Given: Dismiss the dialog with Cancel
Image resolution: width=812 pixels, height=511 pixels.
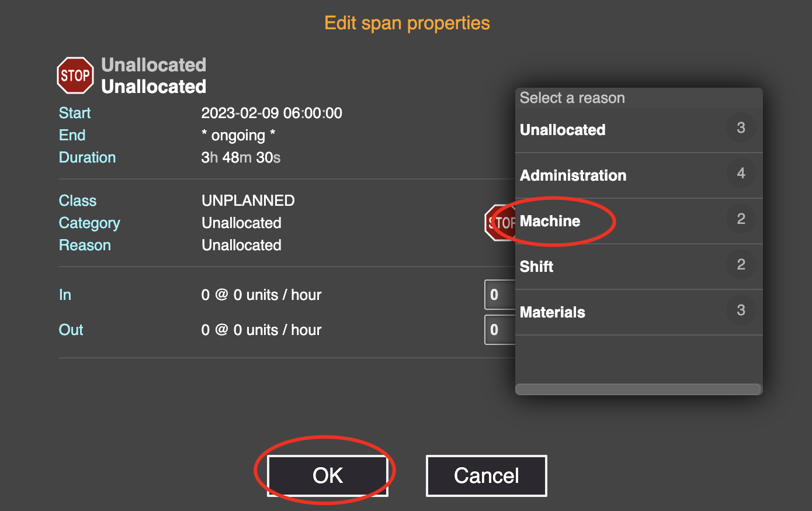Looking at the screenshot, I should pyautogui.click(x=487, y=475).
